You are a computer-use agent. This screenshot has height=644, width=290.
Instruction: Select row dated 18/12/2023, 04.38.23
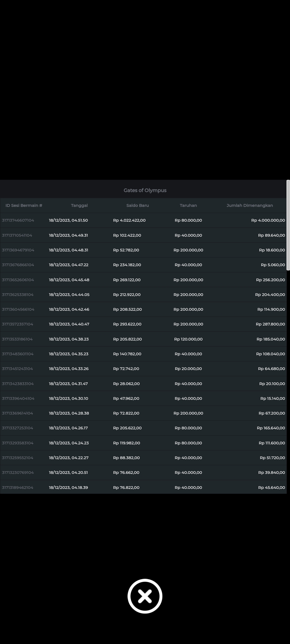point(69,339)
